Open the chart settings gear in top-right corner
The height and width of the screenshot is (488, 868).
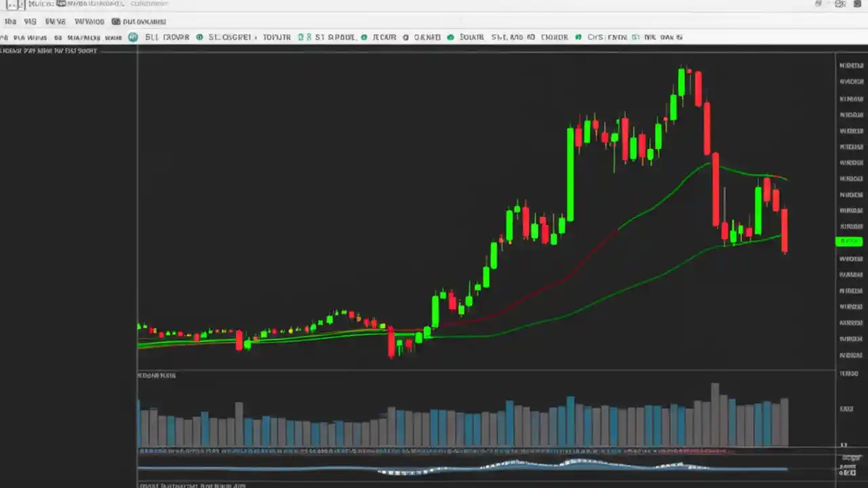point(840,4)
